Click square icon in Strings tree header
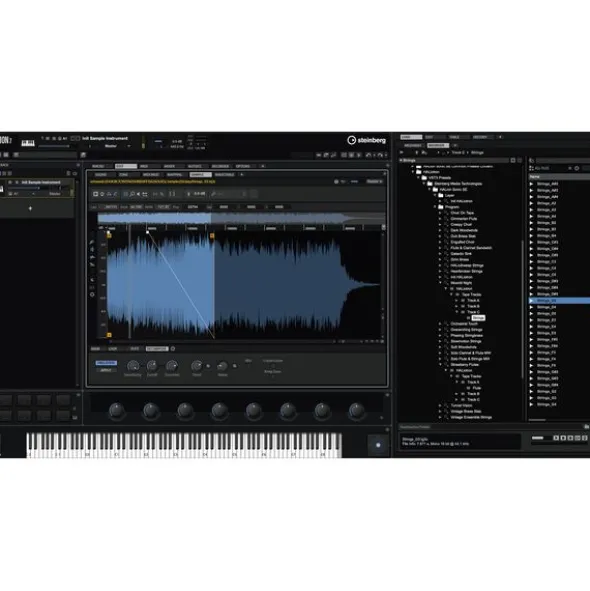This screenshot has height=591, width=590. tap(513, 160)
